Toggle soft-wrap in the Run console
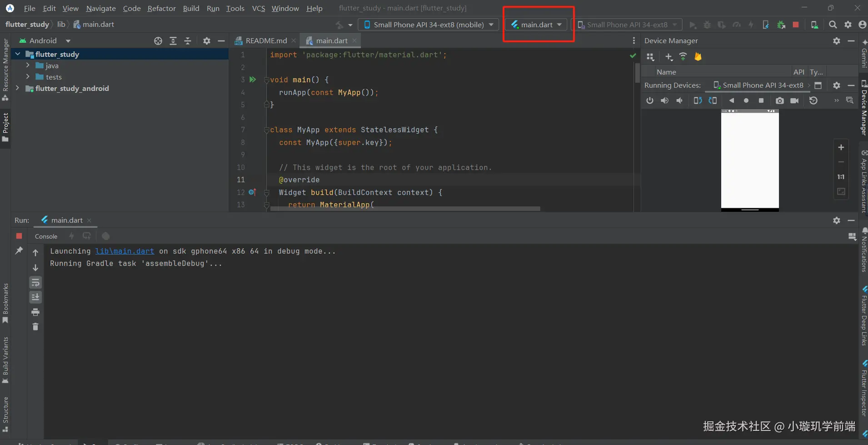 click(x=35, y=283)
